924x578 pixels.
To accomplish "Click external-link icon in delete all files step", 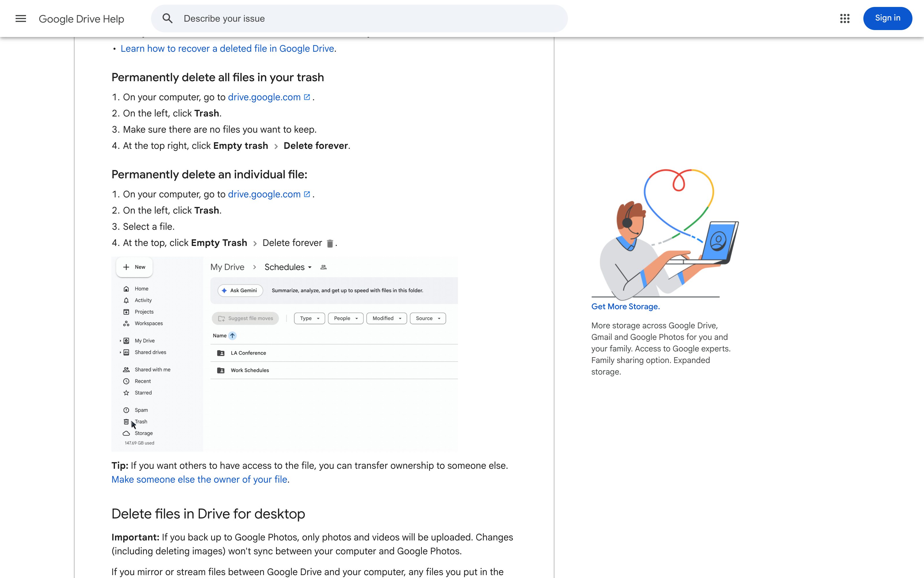I will (307, 97).
